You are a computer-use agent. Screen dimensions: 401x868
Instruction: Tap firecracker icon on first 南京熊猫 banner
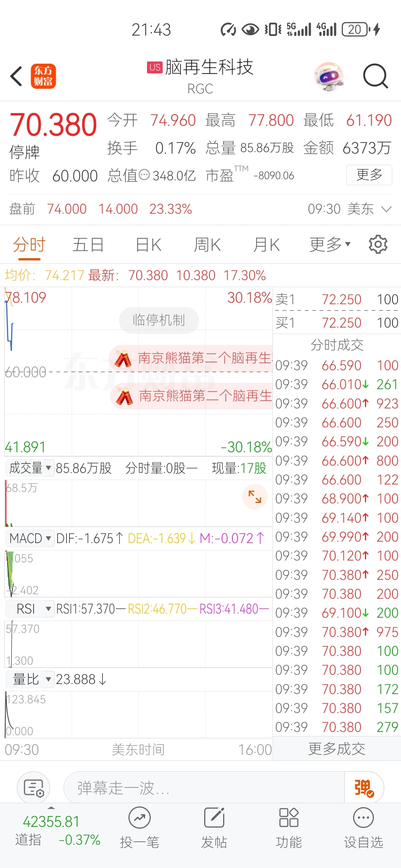[123, 358]
